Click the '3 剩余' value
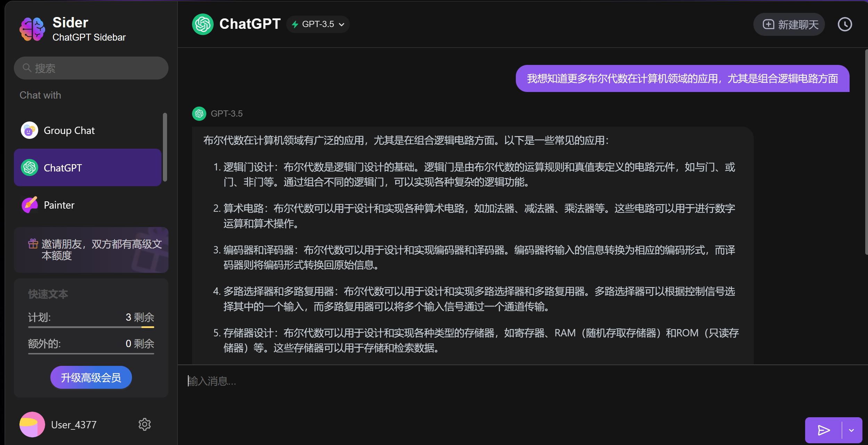 pyautogui.click(x=140, y=317)
